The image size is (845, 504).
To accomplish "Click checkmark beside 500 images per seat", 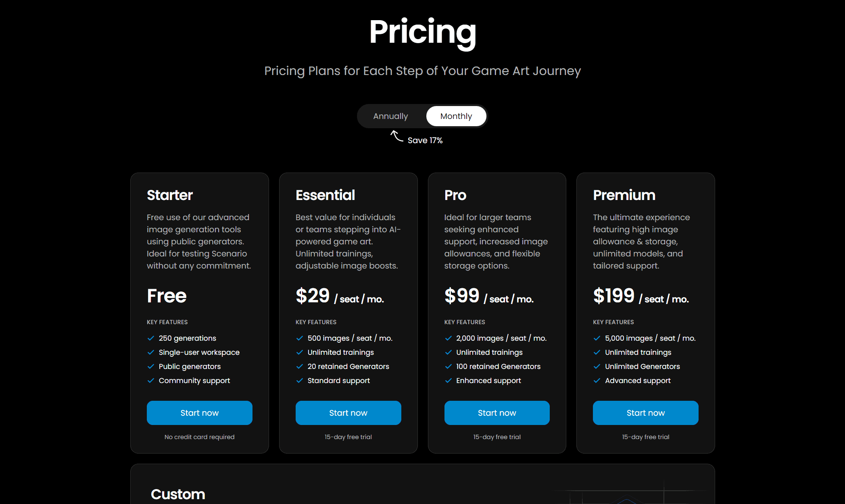I will coord(300,338).
